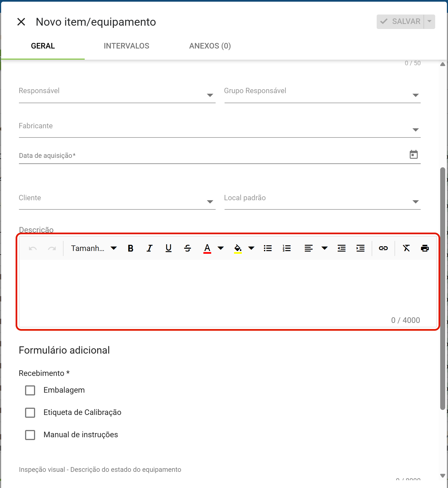This screenshot has width=448, height=488.
Task: Clear text formatting
Action: (x=406, y=248)
